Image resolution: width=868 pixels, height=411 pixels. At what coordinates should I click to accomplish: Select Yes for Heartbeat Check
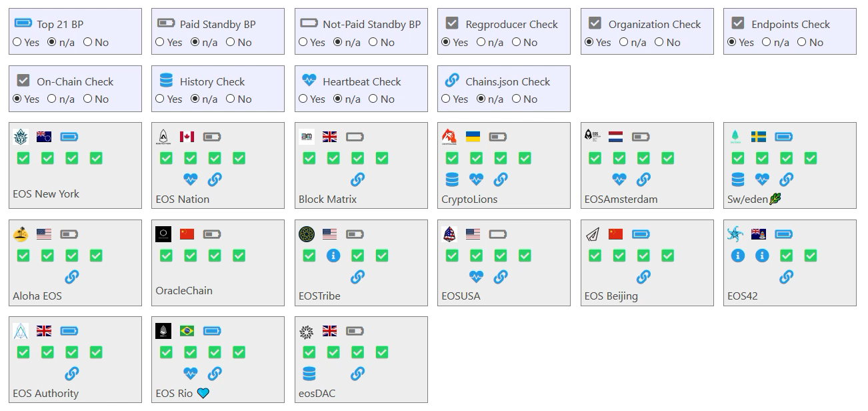point(303,99)
